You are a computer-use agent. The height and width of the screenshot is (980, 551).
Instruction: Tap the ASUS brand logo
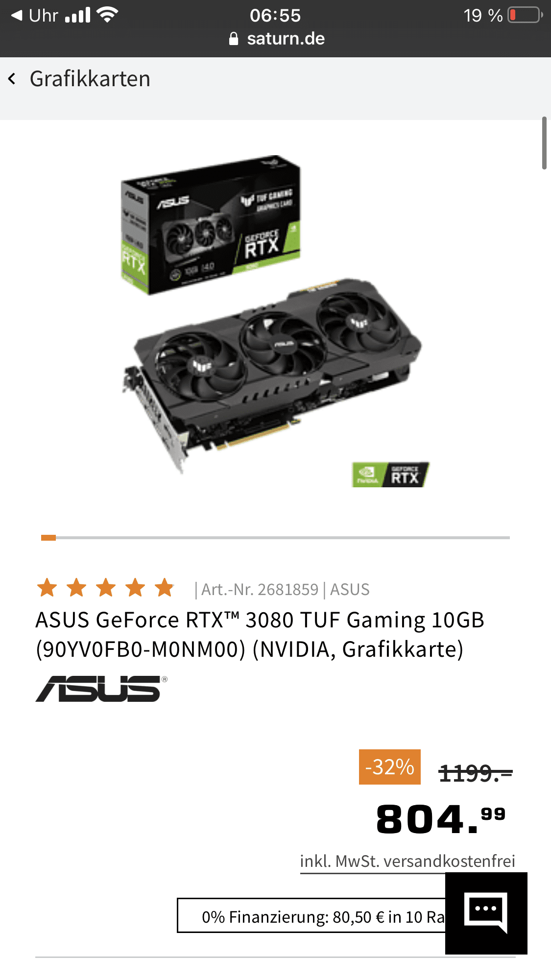(x=101, y=689)
